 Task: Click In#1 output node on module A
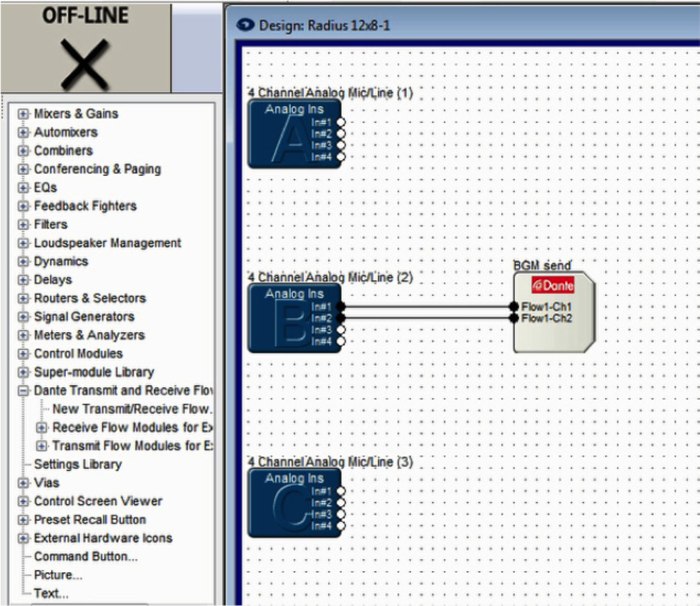[x=341, y=122]
